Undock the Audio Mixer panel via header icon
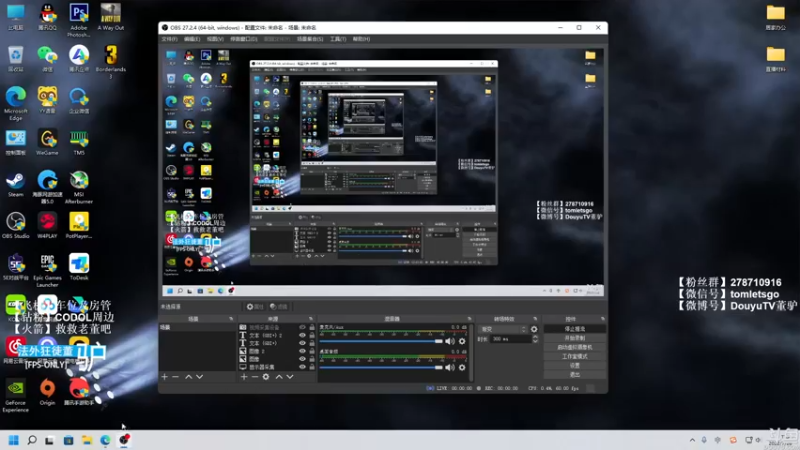Screen dimensions: 800x450 469,319
